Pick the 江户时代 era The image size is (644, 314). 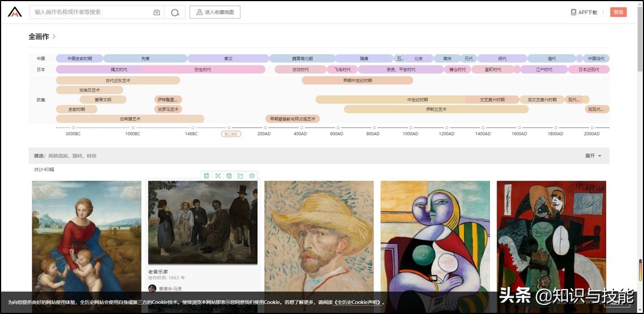[544, 70]
